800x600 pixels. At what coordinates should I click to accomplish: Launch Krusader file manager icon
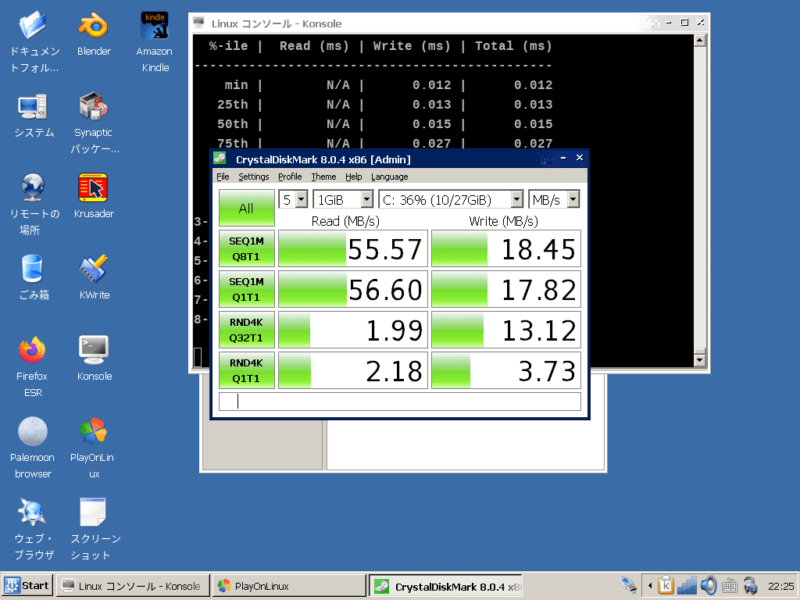[93, 188]
